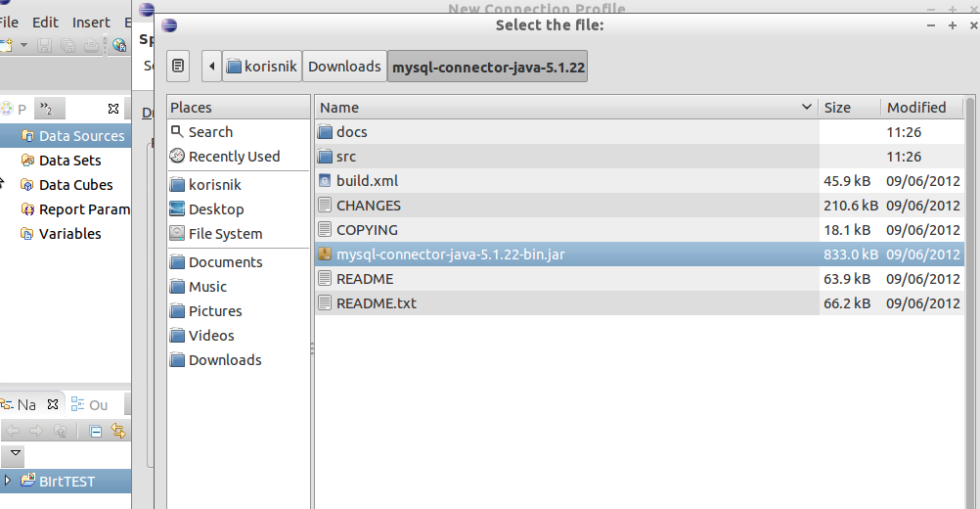This screenshot has width=980, height=509.
Task: Click Navigator Up icon
Action: (x=60, y=431)
